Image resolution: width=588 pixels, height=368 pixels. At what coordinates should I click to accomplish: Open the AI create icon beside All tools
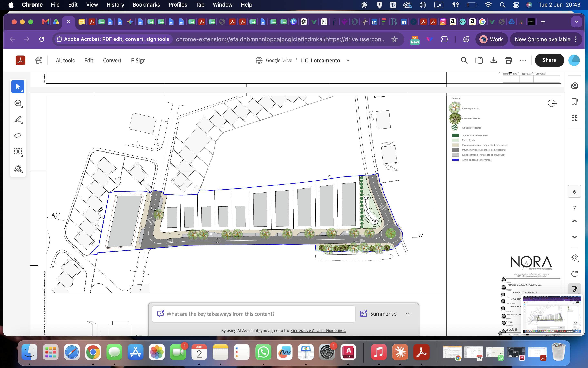(39, 60)
